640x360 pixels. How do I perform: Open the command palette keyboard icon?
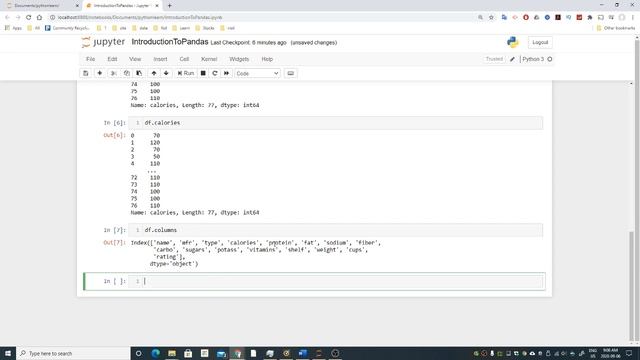(x=291, y=73)
